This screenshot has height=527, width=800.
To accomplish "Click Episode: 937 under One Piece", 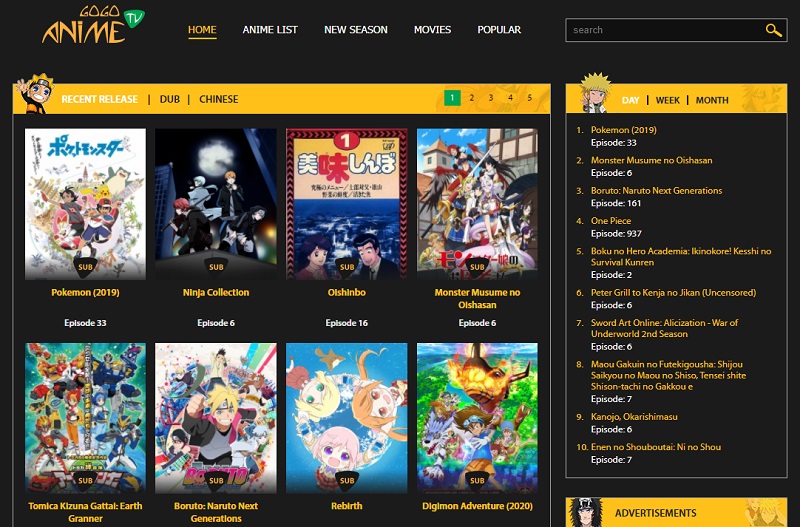I will click(x=616, y=234).
